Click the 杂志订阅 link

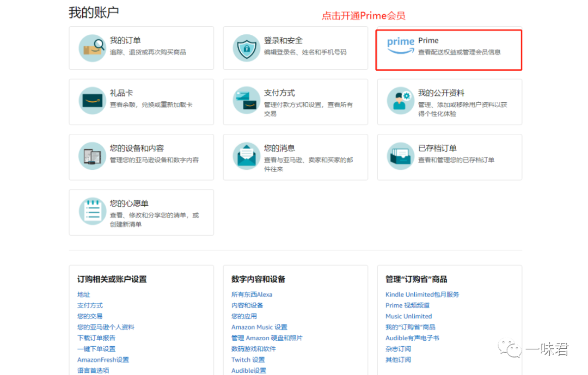tap(398, 349)
